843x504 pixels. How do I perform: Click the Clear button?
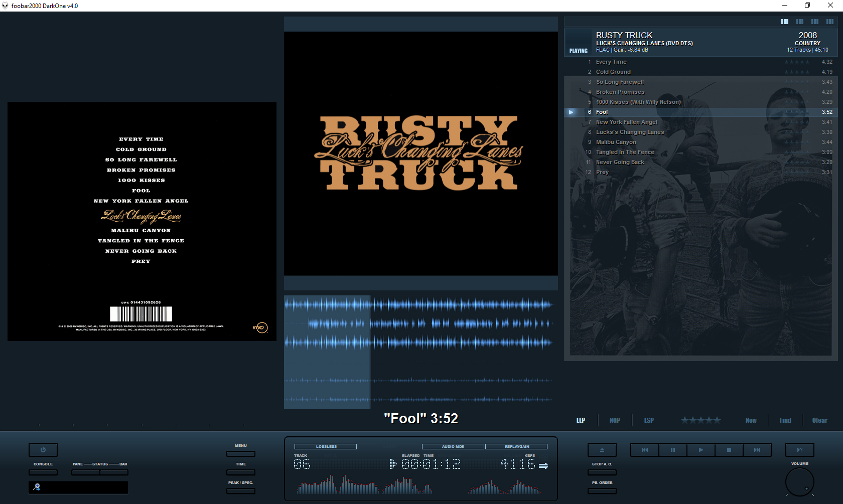point(820,420)
